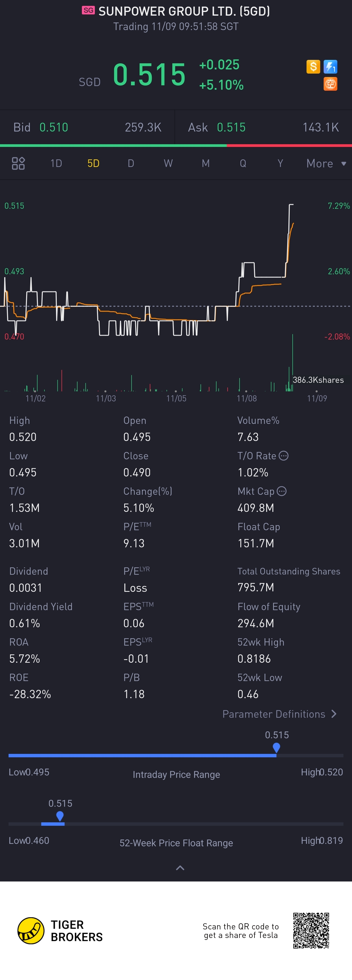Switch chart to daily D tab

tap(131, 163)
